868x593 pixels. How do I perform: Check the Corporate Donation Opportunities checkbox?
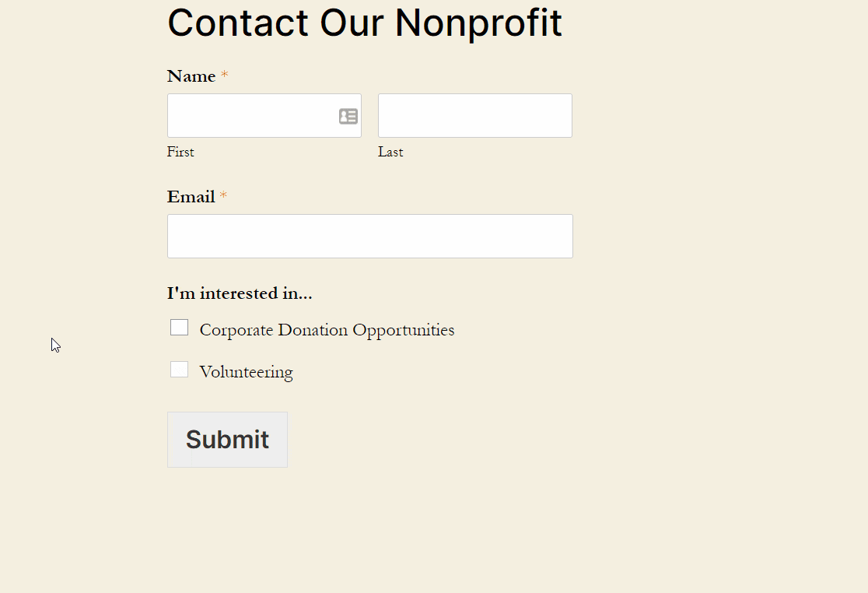179,327
